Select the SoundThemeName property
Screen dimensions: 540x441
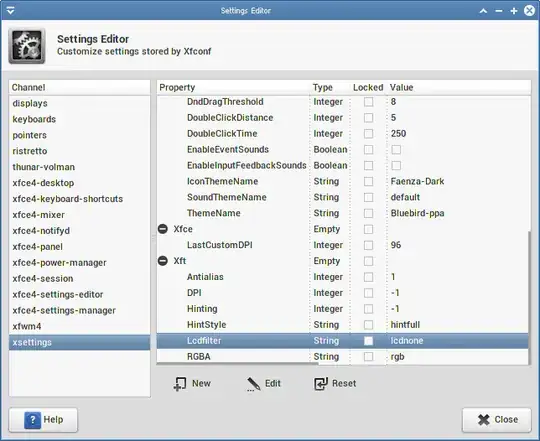[x=227, y=197]
